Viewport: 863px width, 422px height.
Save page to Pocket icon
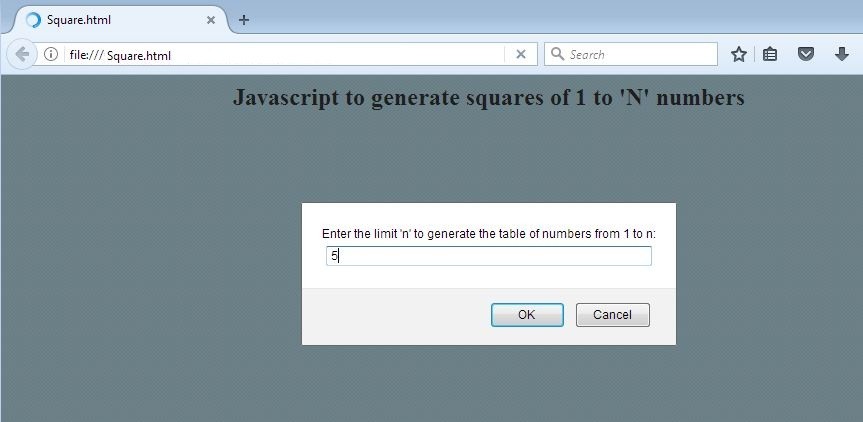point(806,54)
